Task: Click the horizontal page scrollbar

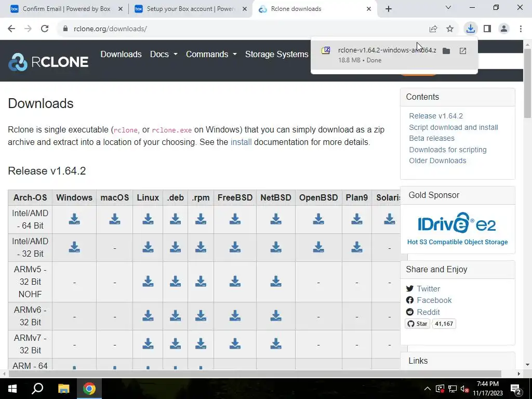Action: tap(255, 374)
